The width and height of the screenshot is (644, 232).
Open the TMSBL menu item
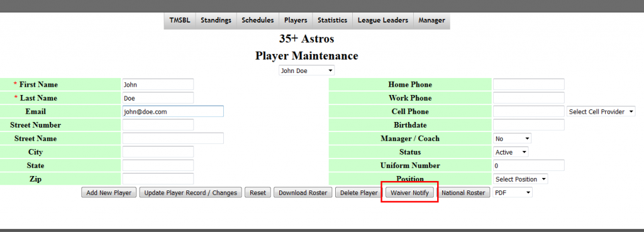pyautogui.click(x=180, y=21)
